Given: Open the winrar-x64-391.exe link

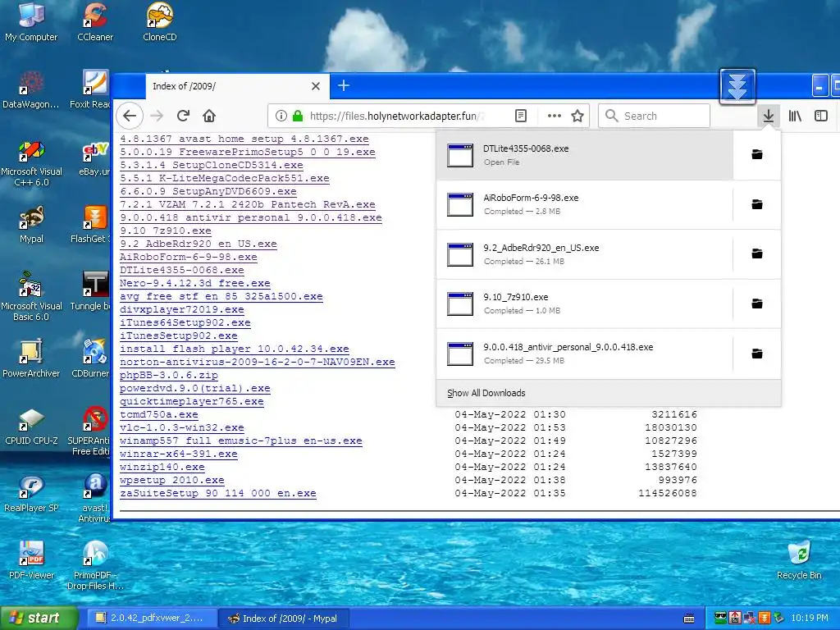Looking at the screenshot, I should [x=178, y=454].
